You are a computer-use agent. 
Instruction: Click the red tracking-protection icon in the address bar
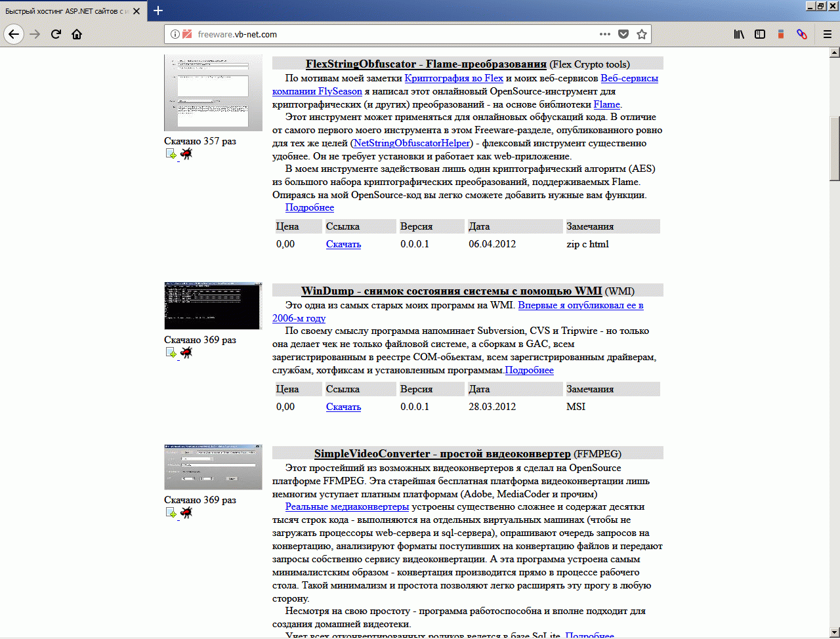click(187, 34)
